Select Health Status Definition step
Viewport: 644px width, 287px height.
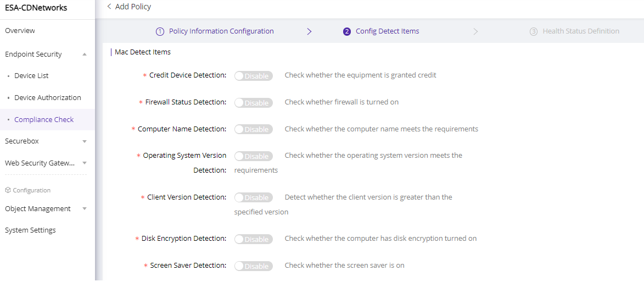(581, 31)
